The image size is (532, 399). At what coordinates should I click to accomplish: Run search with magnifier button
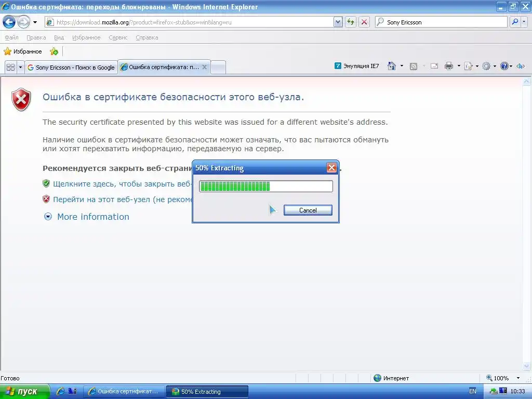click(515, 22)
